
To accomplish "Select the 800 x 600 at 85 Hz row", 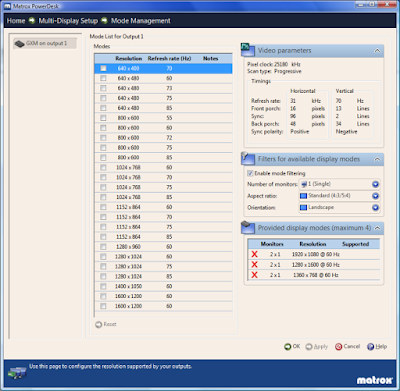I will (163, 158).
